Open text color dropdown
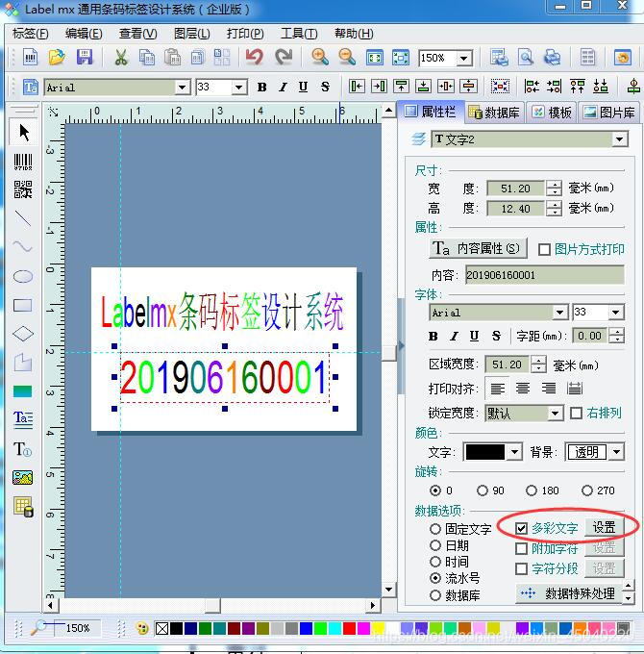 click(515, 452)
